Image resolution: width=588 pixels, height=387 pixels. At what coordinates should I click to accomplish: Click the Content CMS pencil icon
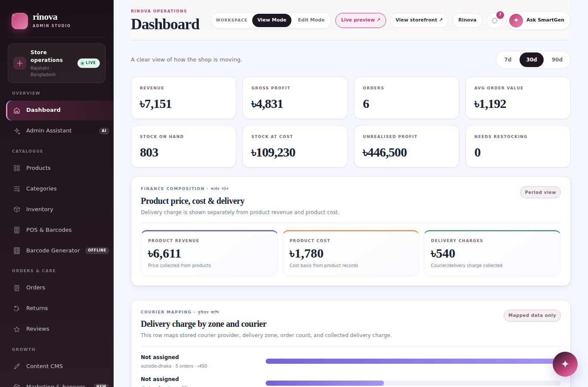(x=17, y=366)
